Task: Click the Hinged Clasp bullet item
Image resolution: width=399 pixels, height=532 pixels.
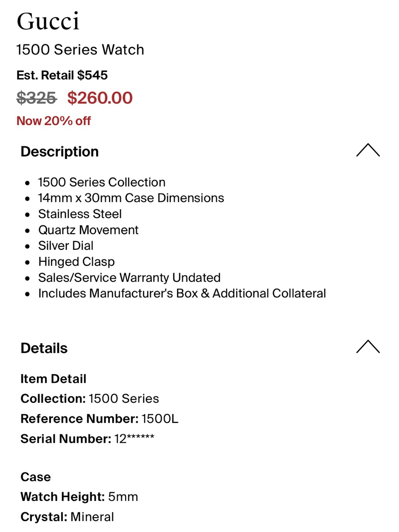Action: [76, 262]
